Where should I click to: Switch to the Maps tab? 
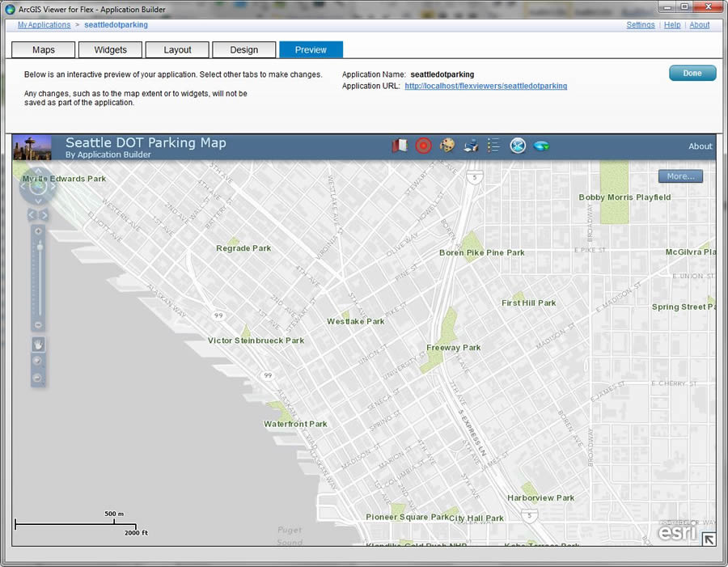pyautogui.click(x=43, y=49)
